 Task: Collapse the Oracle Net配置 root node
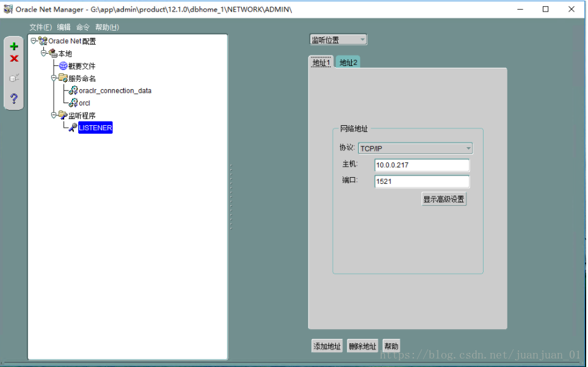point(34,40)
